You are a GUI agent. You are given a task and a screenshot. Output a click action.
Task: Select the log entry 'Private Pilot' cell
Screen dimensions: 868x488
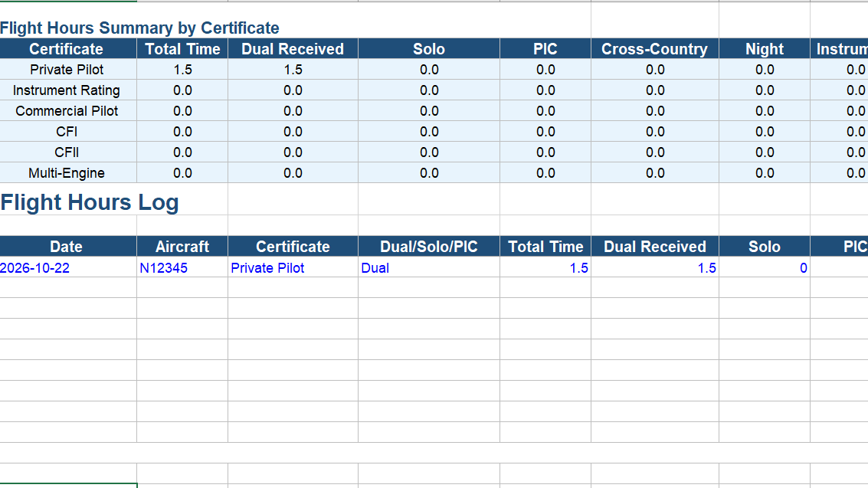click(293, 267)
